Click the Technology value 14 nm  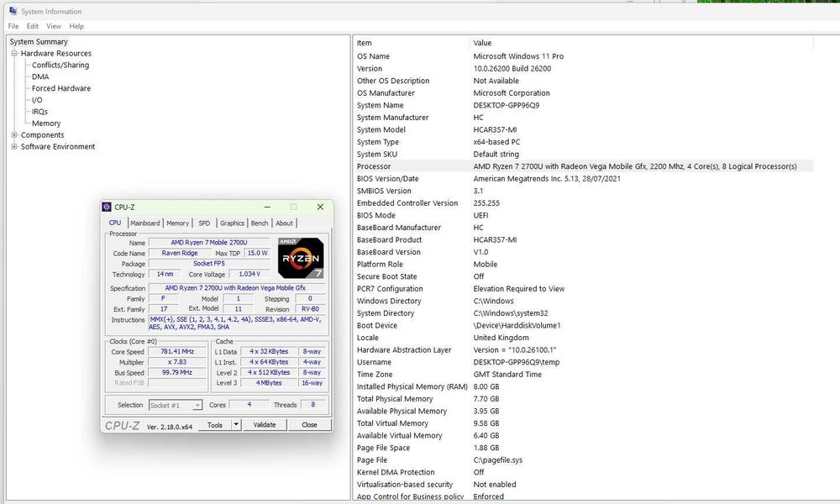pyautogui.click(x=165, y=274)
